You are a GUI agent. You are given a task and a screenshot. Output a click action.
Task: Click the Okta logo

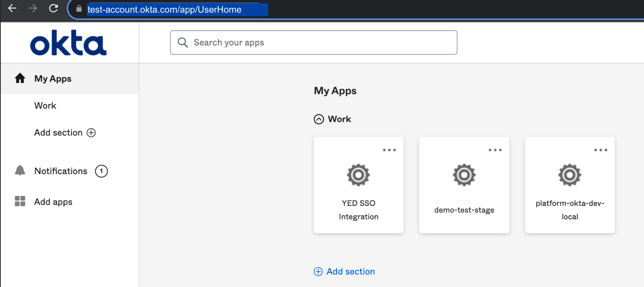click(x=68, y=42)
